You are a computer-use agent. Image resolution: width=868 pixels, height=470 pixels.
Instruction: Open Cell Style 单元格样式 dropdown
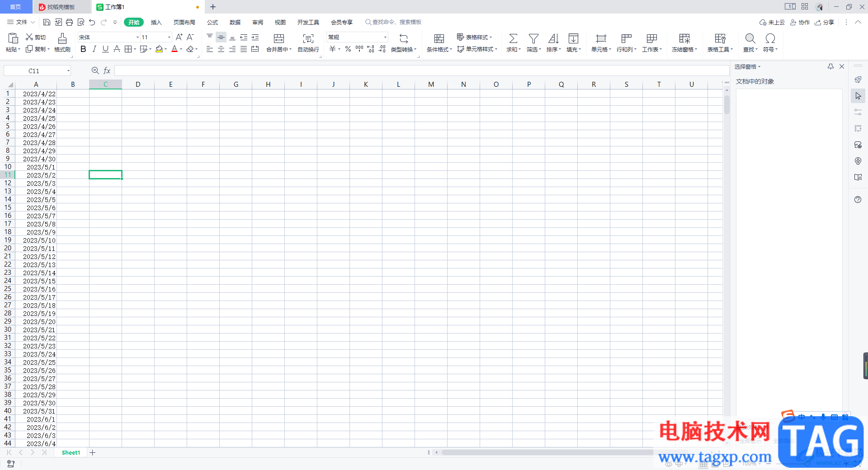477,49
